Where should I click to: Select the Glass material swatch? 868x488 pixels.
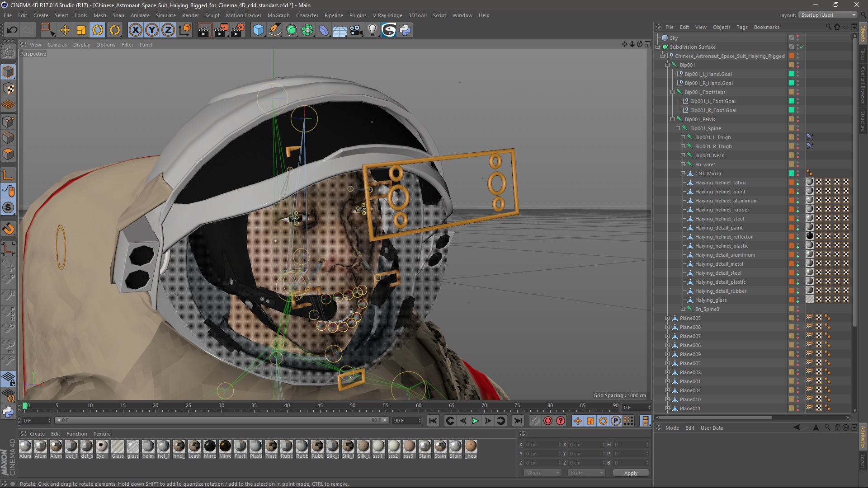click(x=118, y=446)
